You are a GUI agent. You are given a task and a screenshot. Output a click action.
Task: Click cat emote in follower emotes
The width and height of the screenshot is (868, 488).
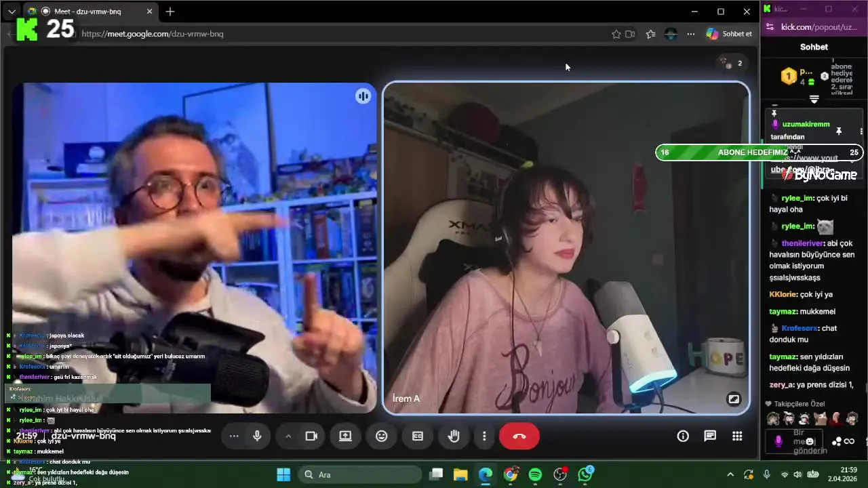(821, 418)
